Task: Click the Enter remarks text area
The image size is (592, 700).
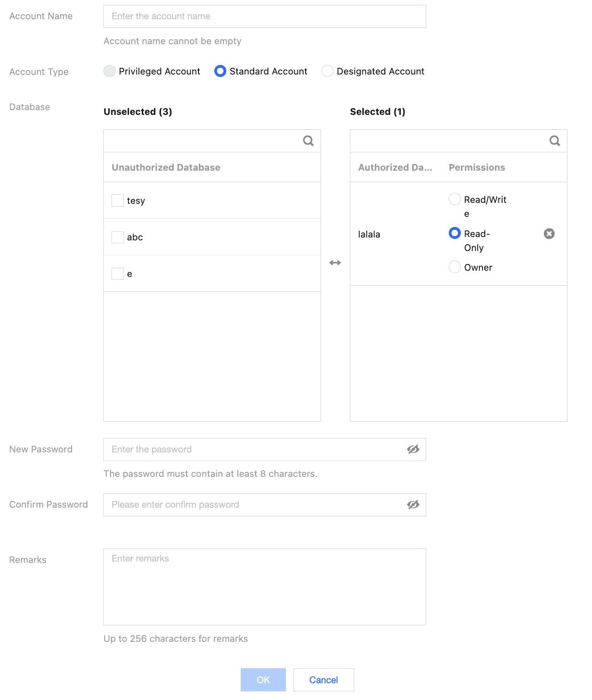Action: (x=264, y=587)
